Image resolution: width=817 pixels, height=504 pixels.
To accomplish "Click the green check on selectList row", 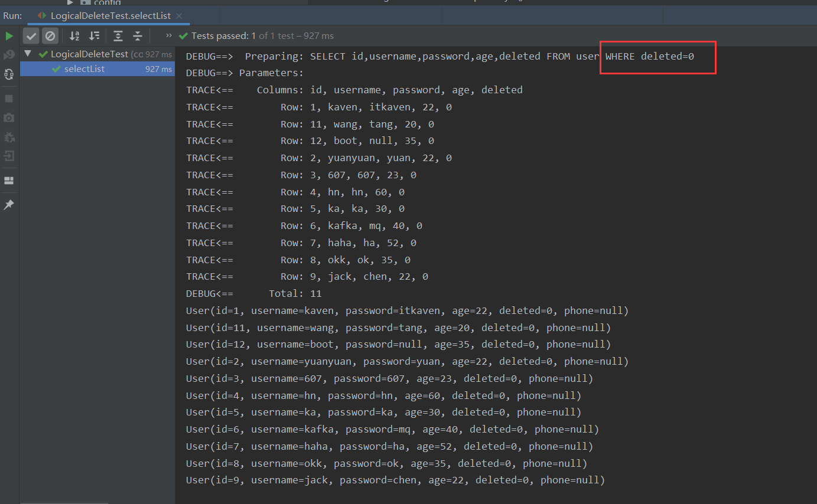I will [57, 69].
